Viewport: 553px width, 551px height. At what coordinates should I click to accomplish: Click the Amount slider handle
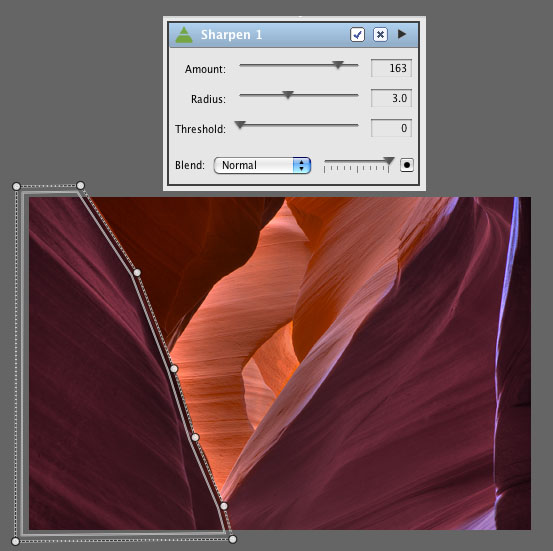pos(338,65)
